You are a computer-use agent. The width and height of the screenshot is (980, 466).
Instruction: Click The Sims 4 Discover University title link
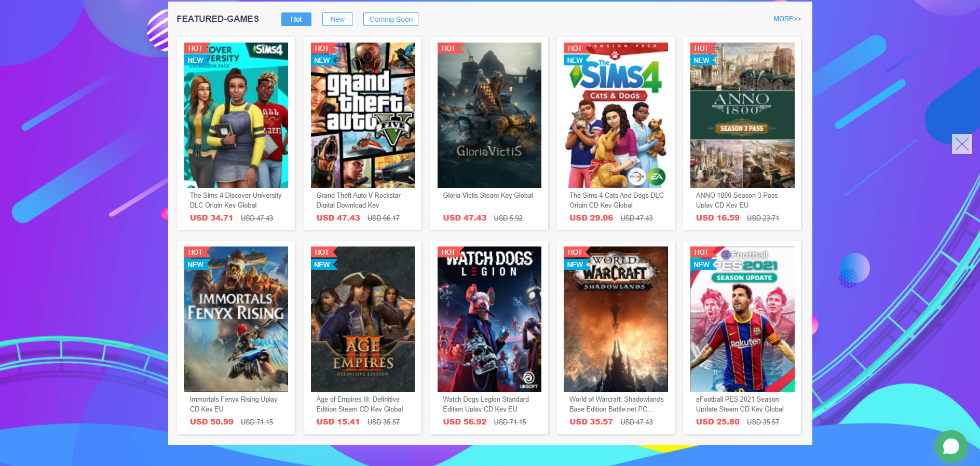(x=235, y=200)
